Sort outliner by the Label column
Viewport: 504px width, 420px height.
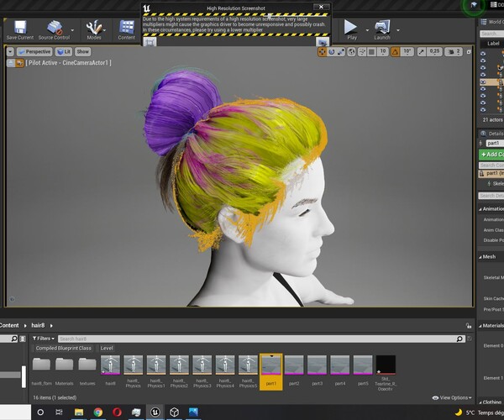pos(493,44)
